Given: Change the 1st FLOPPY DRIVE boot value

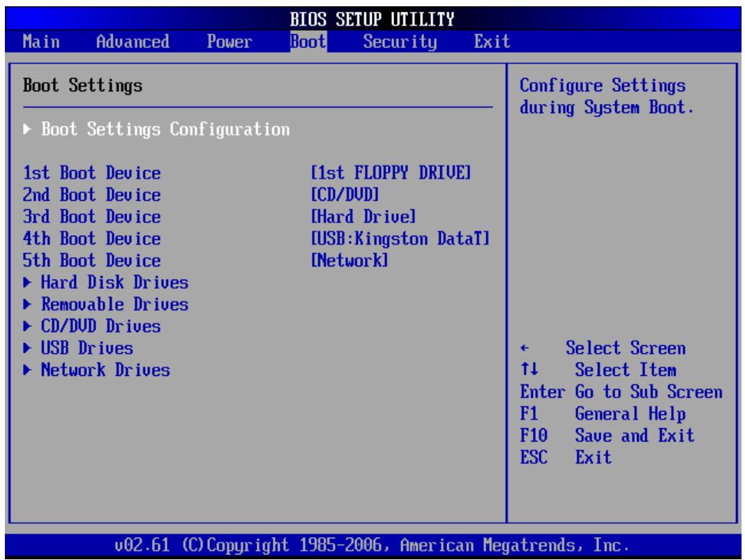Looking at the screenshot, I should (391, 173).
